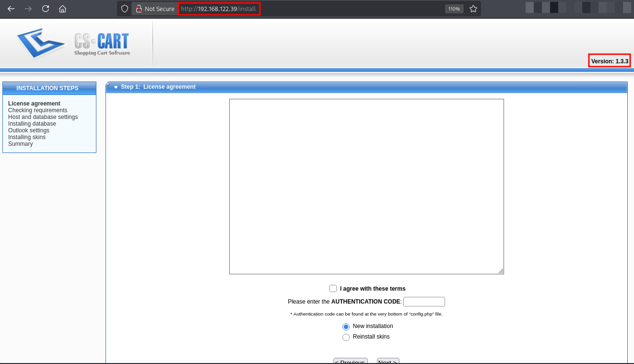Click the URL 192.168.122.39/install in address bar

tap(218, 9)
